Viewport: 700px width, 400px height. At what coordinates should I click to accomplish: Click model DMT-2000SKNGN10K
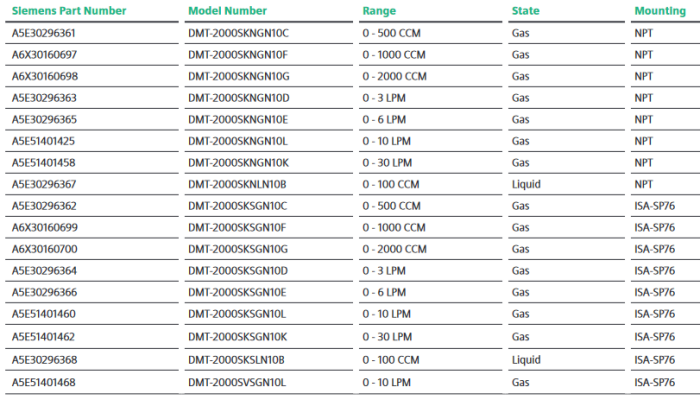coord(237,163)
